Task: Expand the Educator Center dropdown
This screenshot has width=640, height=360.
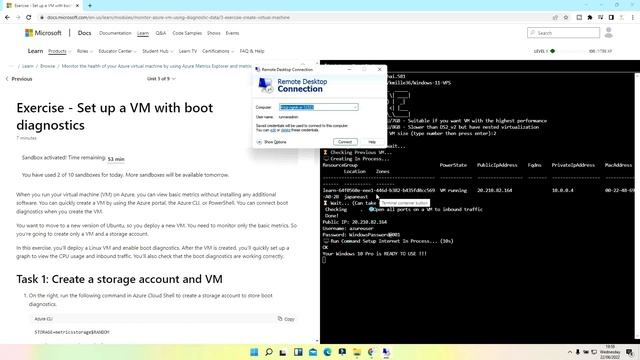Action: click(x=118, y=51)
